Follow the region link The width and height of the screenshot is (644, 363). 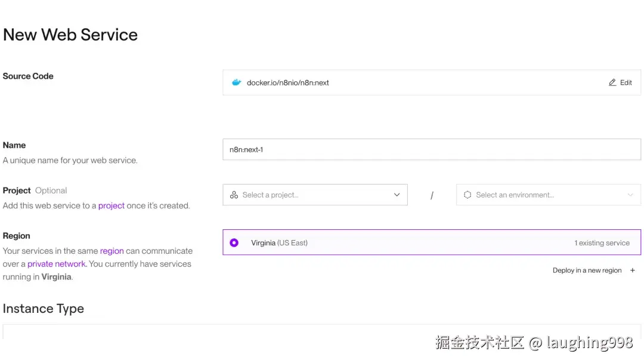(x=112, y=251)
